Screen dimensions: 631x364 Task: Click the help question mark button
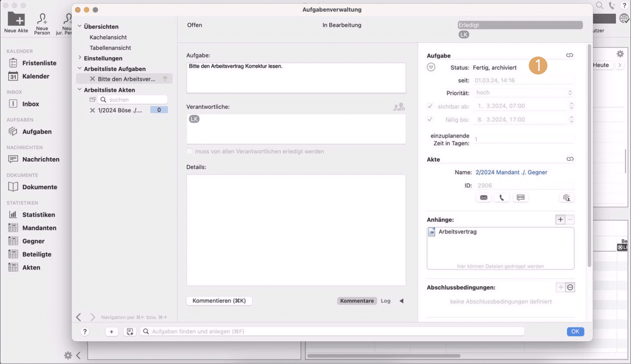coord(85,331)
